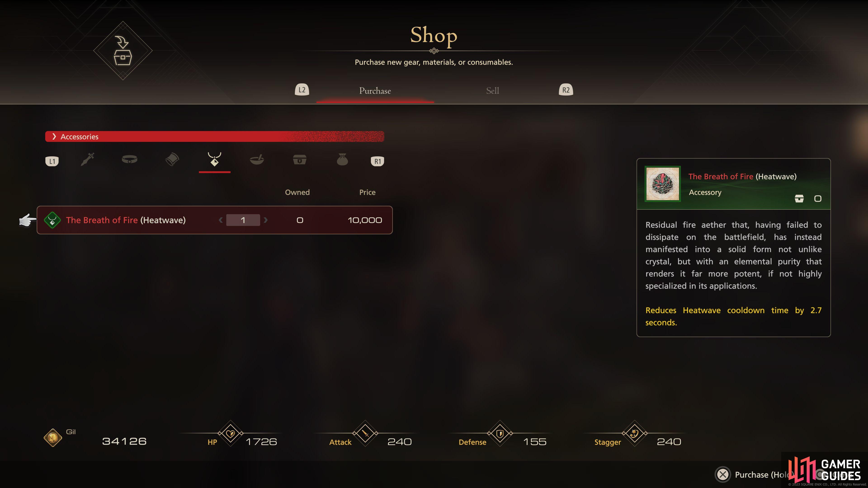This screenshot has width=868, height=488.
Task: Select the belt category icon
Action: (129, 159)
